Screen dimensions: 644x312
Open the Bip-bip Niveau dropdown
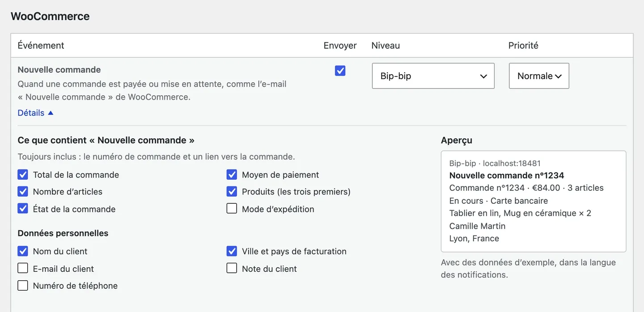click(433, 76)
